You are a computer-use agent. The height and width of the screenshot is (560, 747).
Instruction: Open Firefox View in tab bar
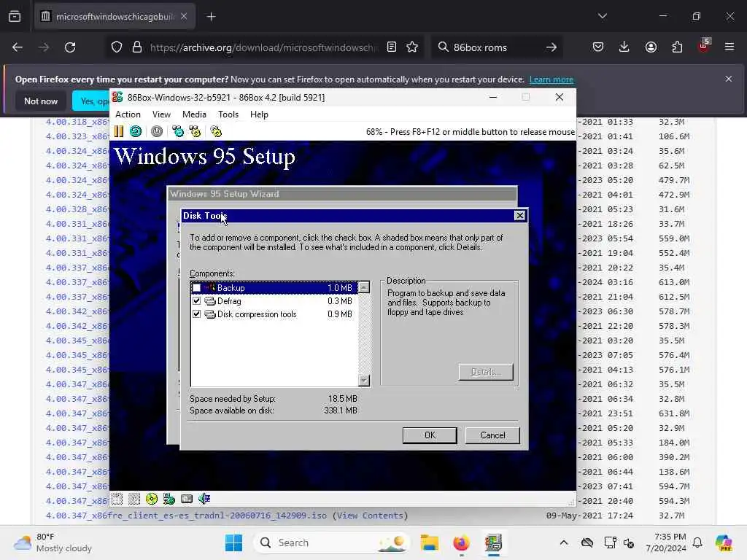tap(15, 17)
